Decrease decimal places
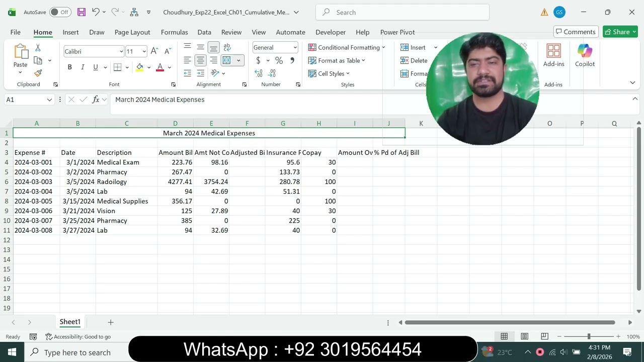Screen dimensions: 644x362 point(273,73)
